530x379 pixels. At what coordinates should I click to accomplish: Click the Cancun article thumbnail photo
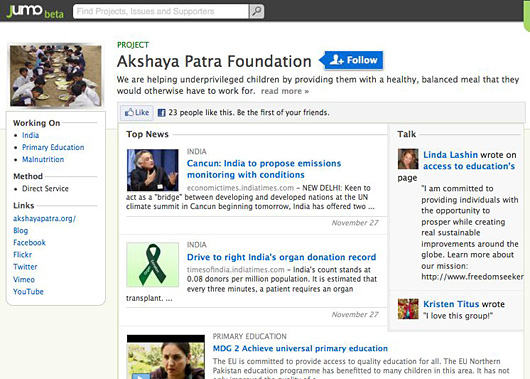[x=152, y=170]
